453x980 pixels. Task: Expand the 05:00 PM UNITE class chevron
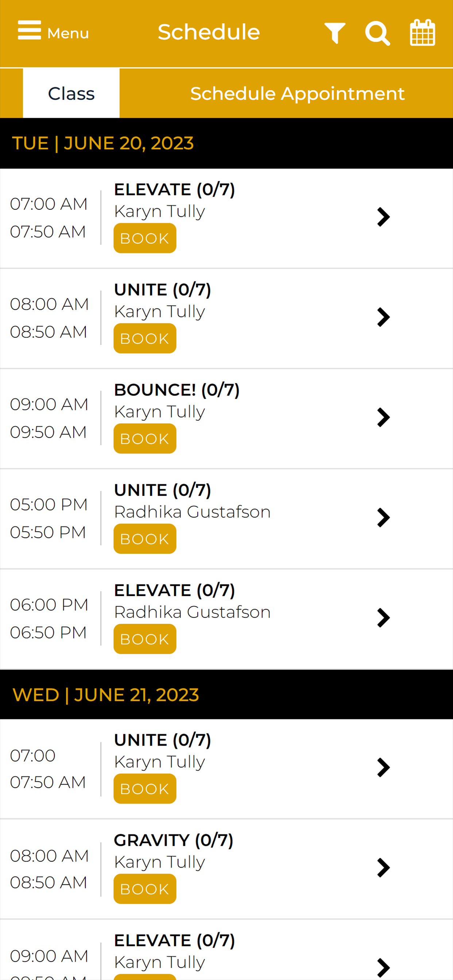pos(383,518)
